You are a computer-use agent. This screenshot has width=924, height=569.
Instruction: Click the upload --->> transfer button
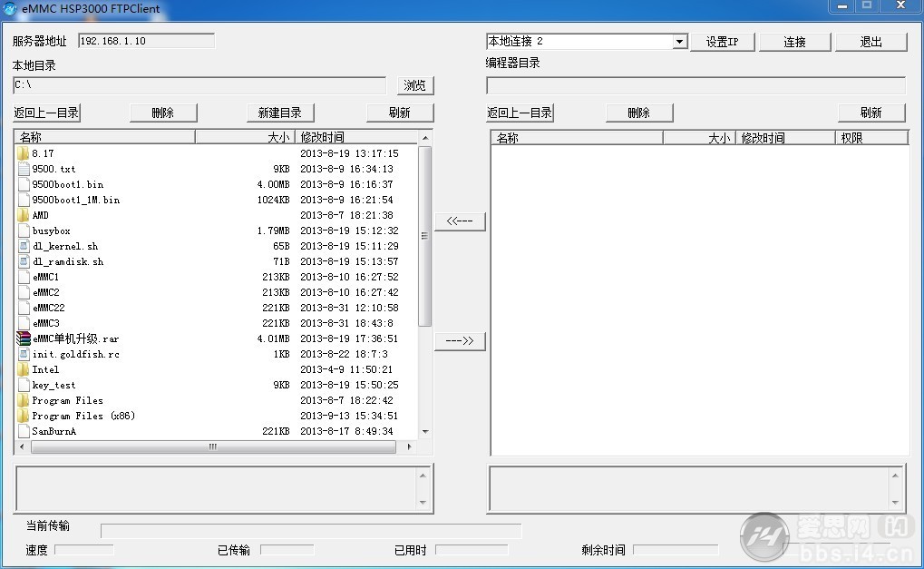460,341
